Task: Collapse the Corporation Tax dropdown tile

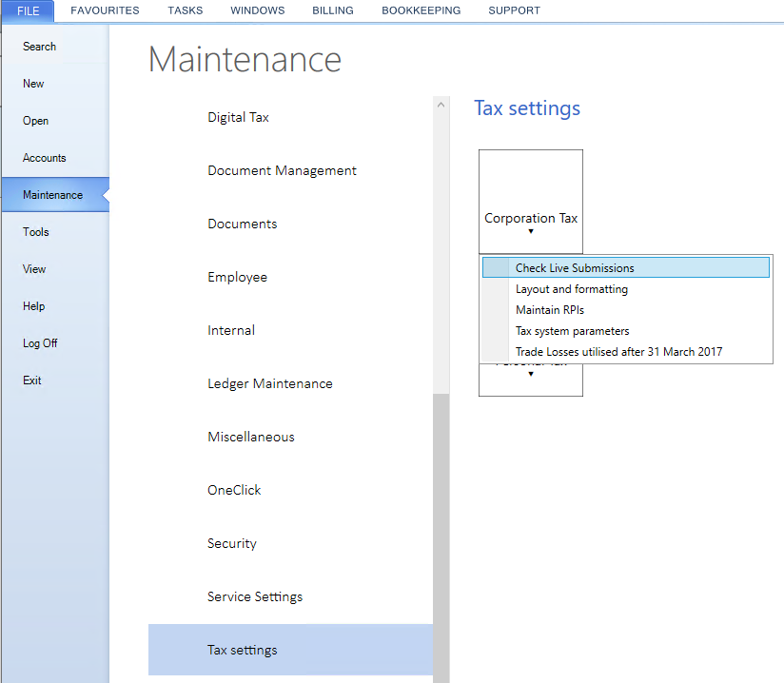Action: tap(531, 202)
